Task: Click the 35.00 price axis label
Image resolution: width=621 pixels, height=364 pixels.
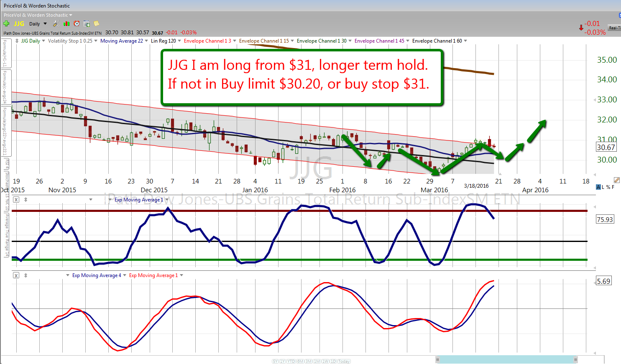Action: 607,60
